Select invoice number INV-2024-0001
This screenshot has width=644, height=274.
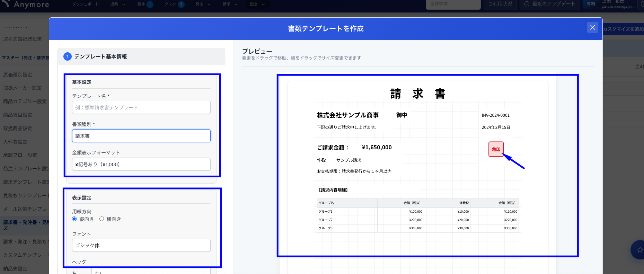(x=495, y=115)
